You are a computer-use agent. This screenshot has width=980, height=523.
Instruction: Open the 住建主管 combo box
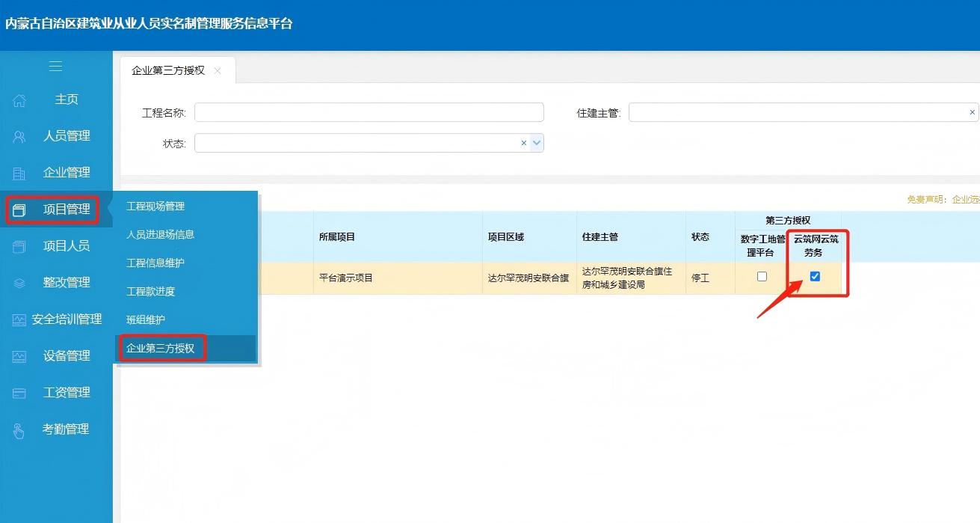coord(804,112)
